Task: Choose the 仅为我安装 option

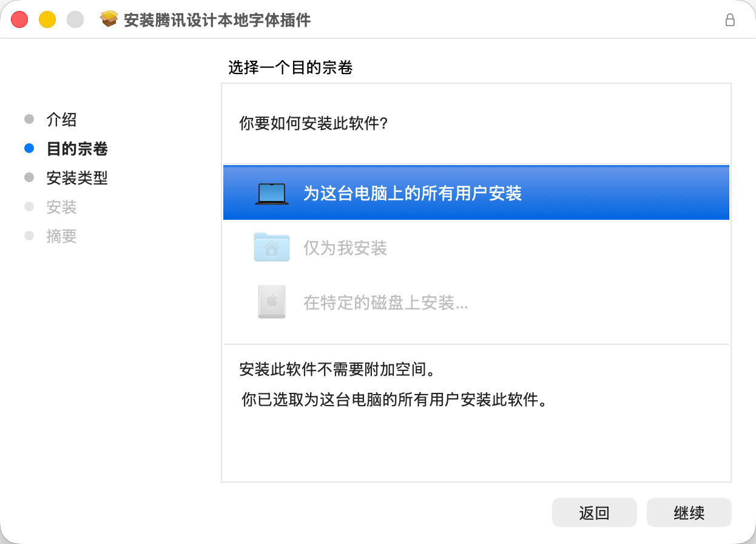Action: [345, 247]
